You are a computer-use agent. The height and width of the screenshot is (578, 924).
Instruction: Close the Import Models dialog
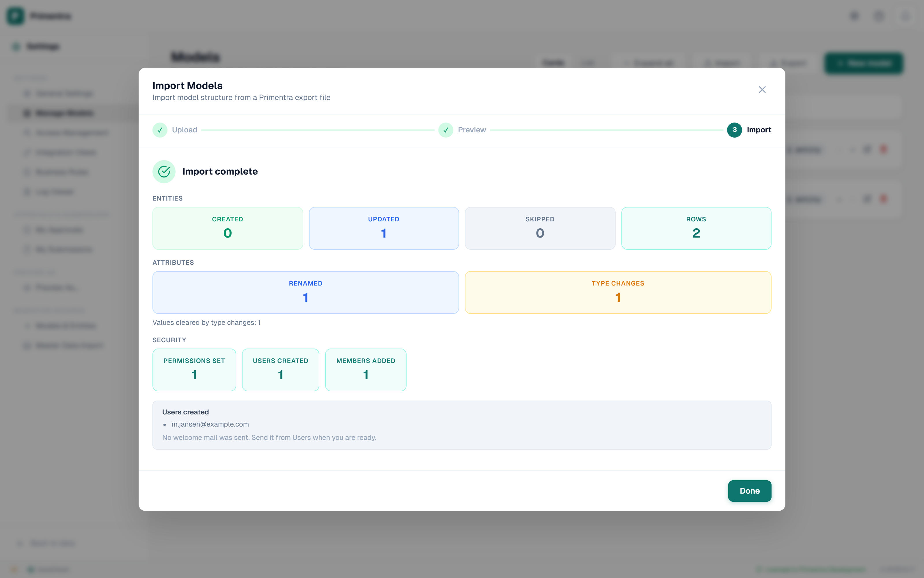762,90
